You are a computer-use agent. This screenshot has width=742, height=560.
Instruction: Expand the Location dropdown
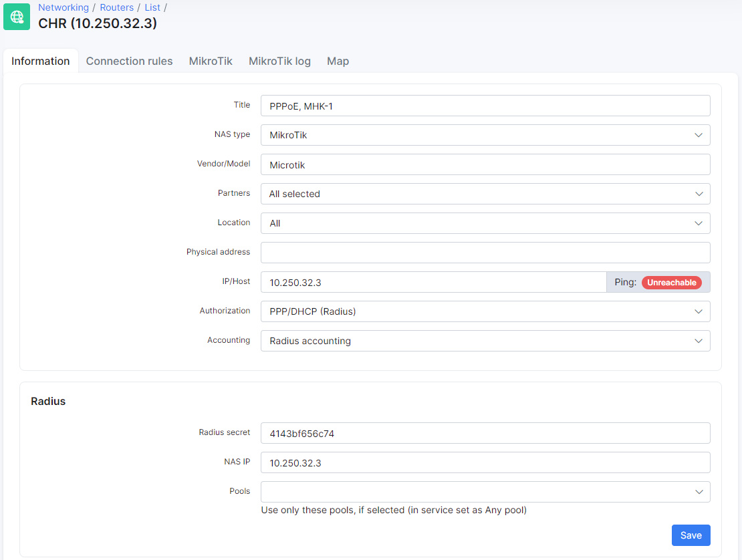click(485, 223)
